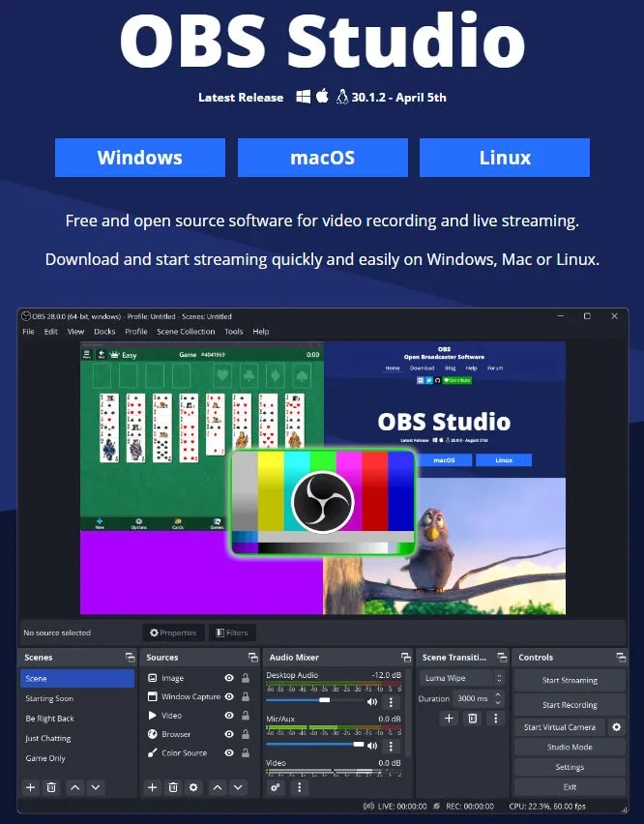Pop out the Audio Mixer dock
Image resolution: width=644 pixels, height=824 pixels.
(406, 658)
